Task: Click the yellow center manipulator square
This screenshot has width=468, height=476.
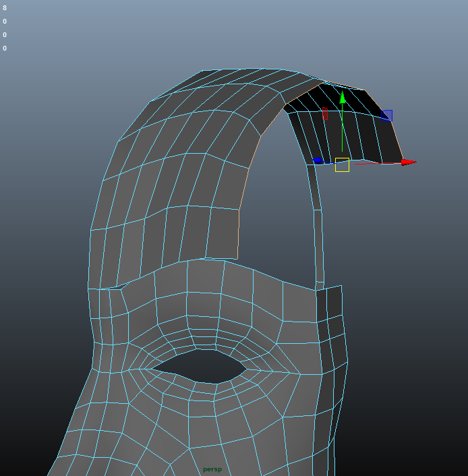Action: point(343,165)
